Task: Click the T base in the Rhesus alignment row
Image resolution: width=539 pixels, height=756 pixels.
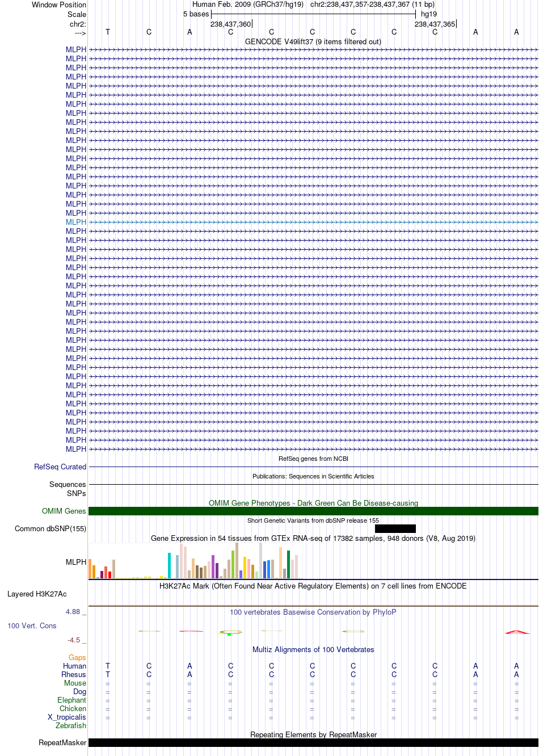Action: point(108,675)
